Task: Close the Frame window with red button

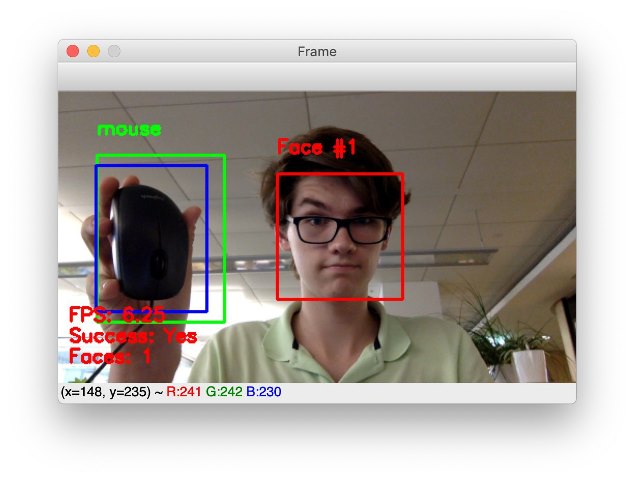Action: pos(73,51)
